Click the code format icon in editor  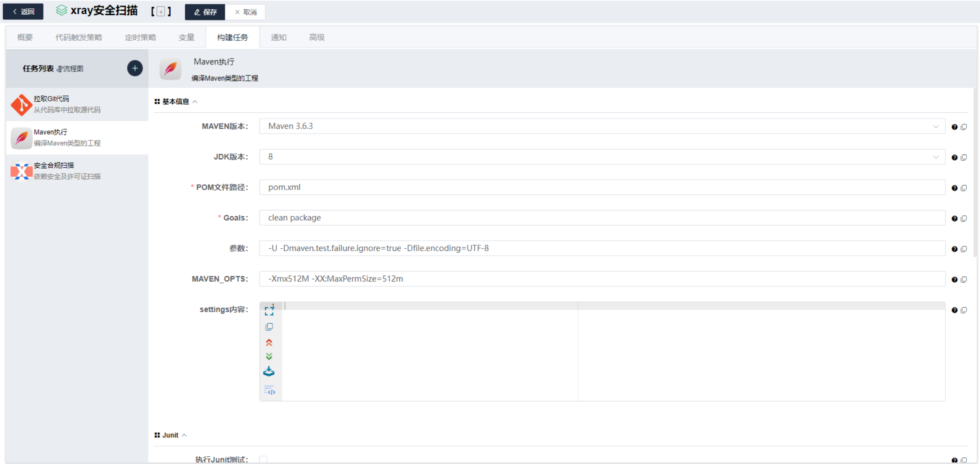(x=270, y=390)
